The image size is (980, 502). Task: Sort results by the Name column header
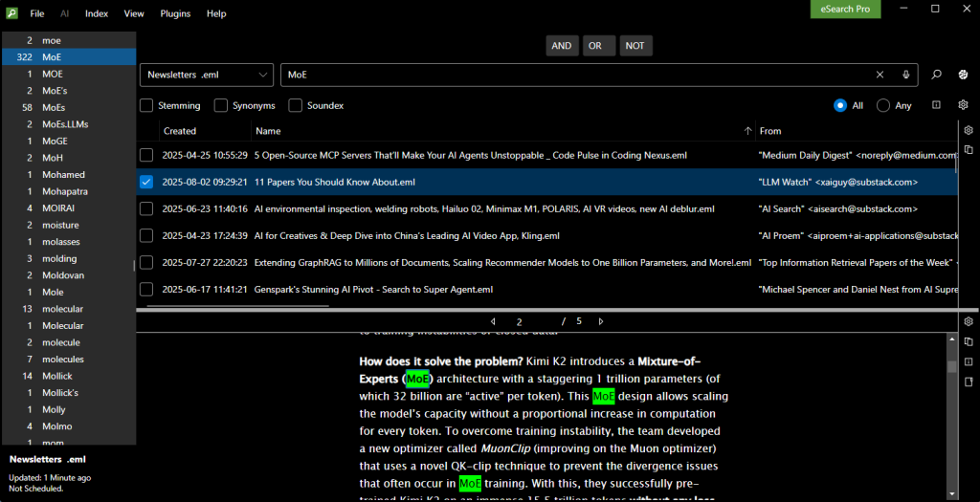coord(268,131)
